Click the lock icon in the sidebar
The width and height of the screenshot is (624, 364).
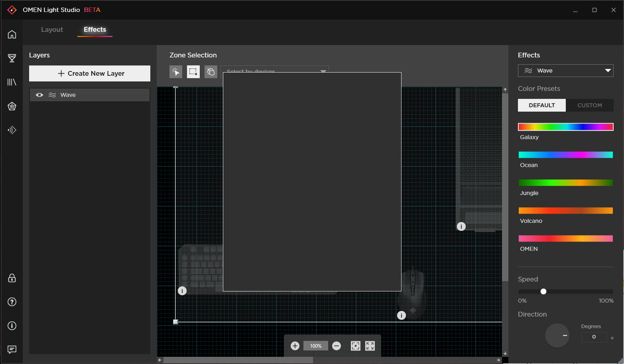point(12,278)
